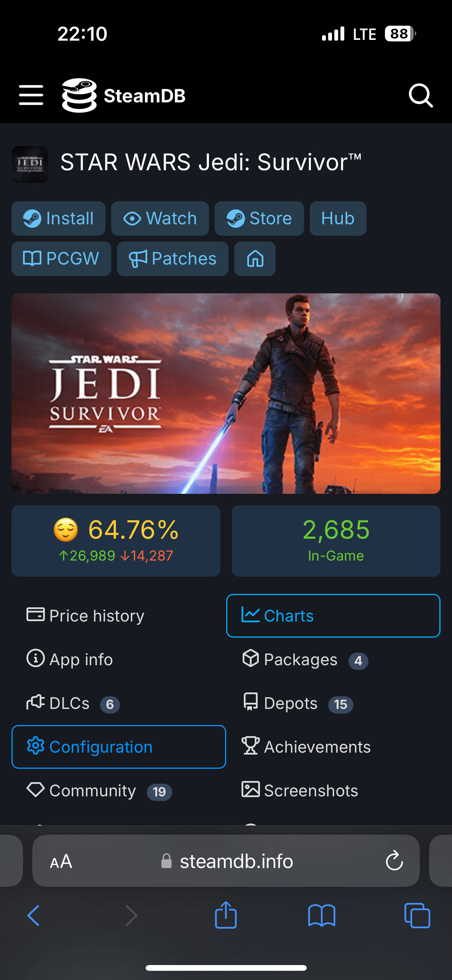452x980 pixels.
Task: Open the hamburger navigation menu
Action: (x=31, y=95)
